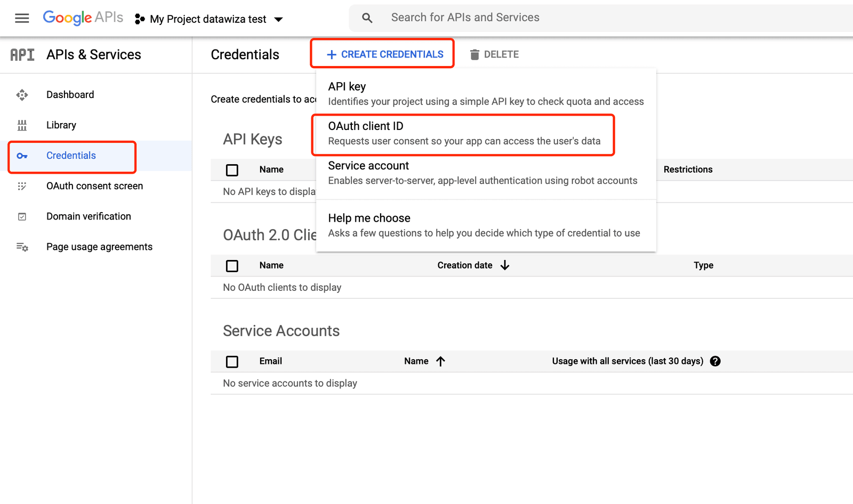
Task: Sort service accounts by Email column
Action: 271,361
